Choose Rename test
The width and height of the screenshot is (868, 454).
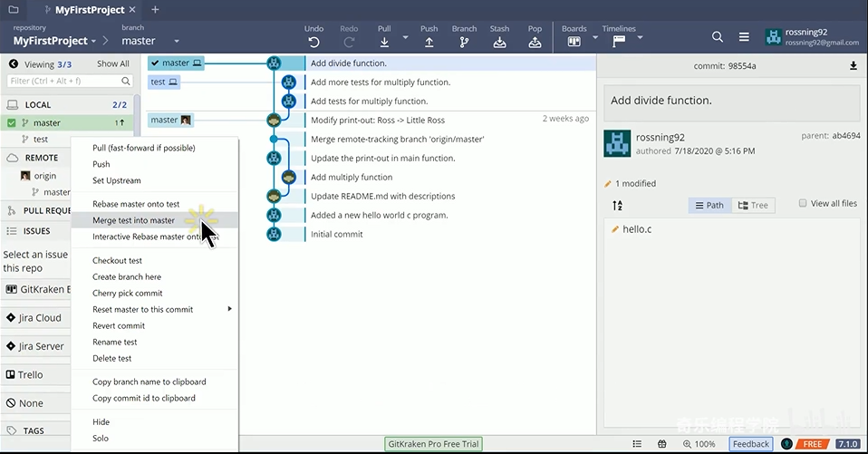(155, 343)
